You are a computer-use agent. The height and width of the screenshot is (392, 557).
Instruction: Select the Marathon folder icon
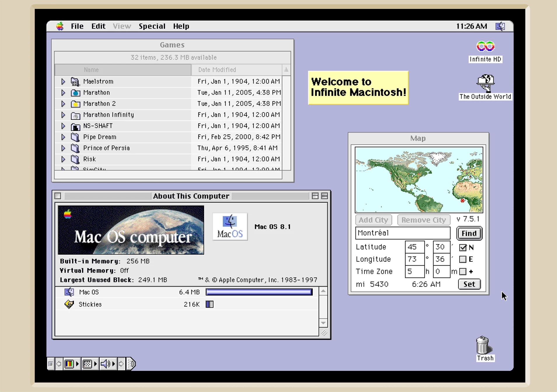[x=75, y=93]
